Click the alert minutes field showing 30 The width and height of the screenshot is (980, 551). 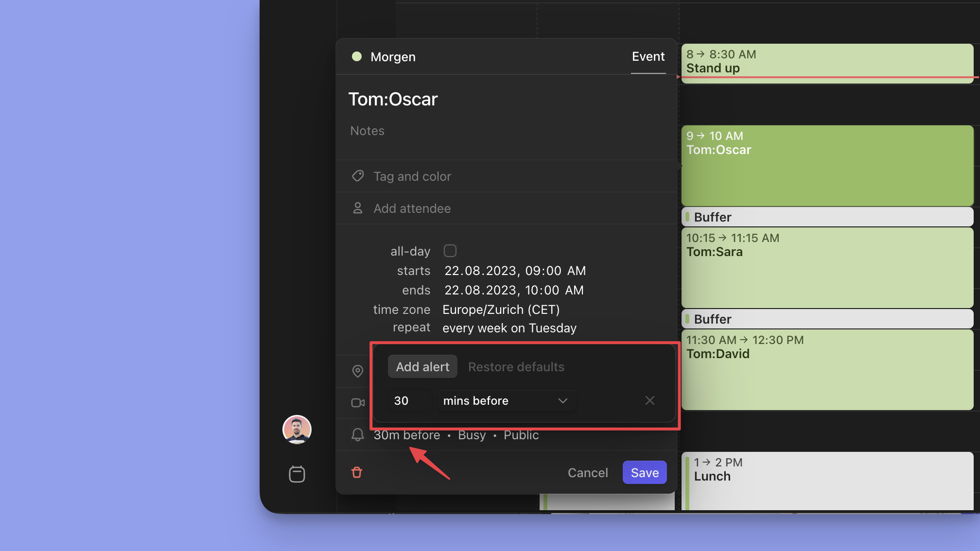click(x=409, y=401)
